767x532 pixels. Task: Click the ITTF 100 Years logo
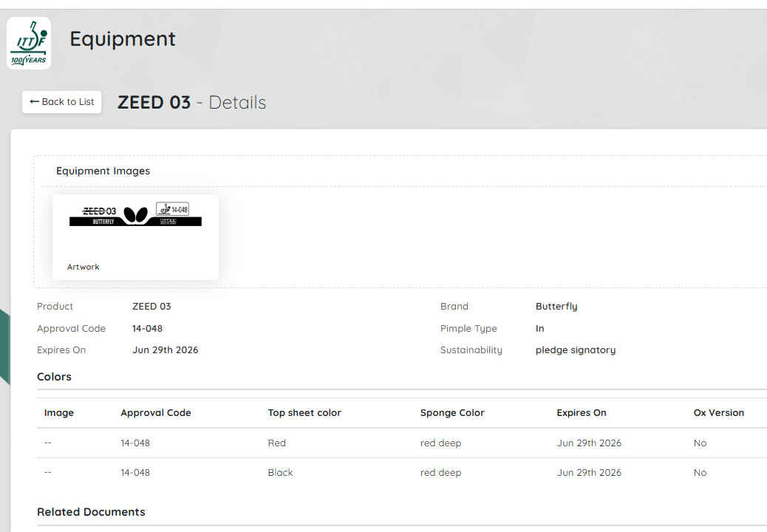click(29, 43)
